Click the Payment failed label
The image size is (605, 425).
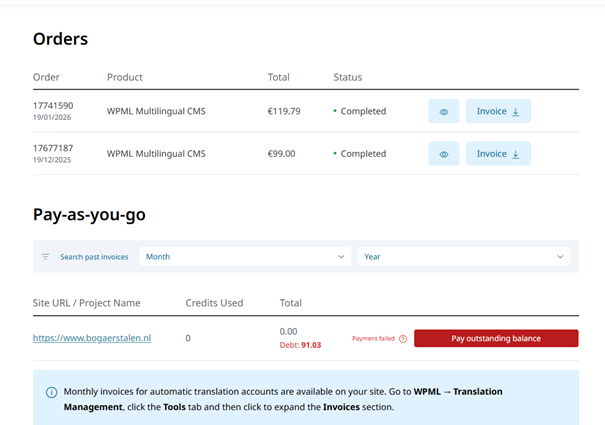tap(373, 339)
